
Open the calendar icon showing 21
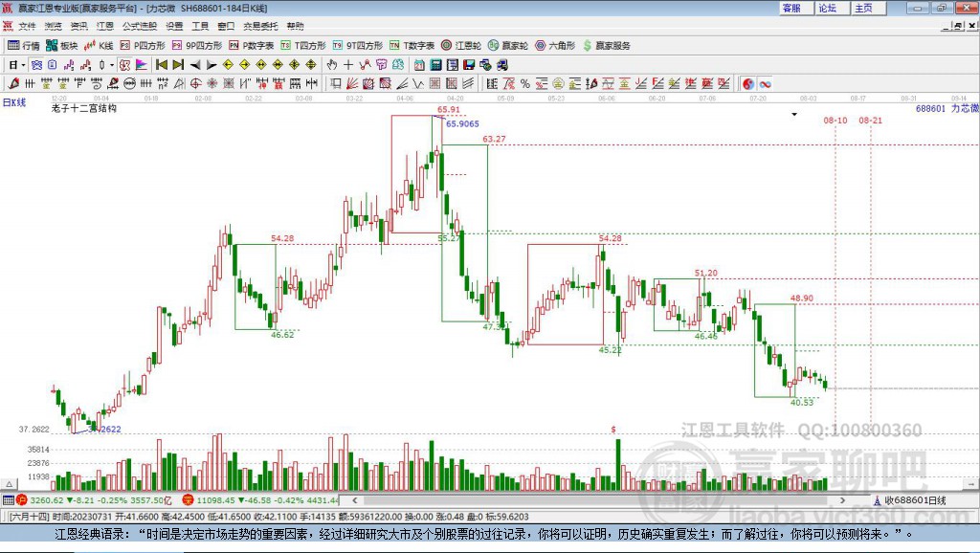[x=419, y=65]
